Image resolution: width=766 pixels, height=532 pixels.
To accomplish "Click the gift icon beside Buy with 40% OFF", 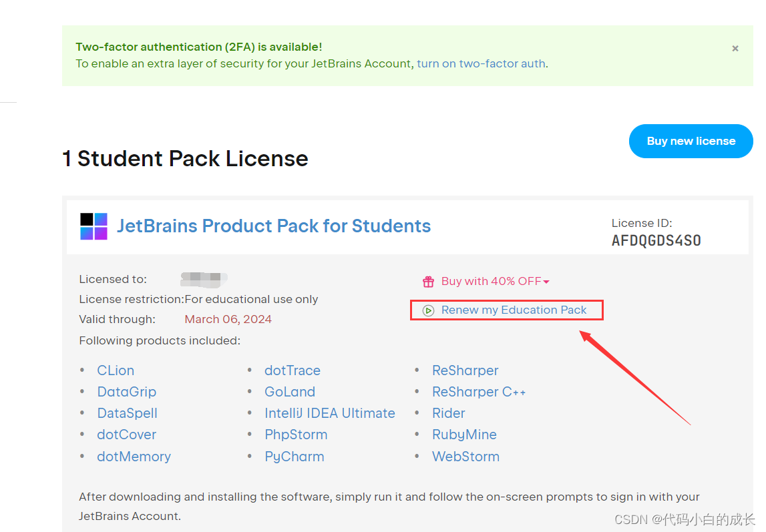I will coord(428,282).
